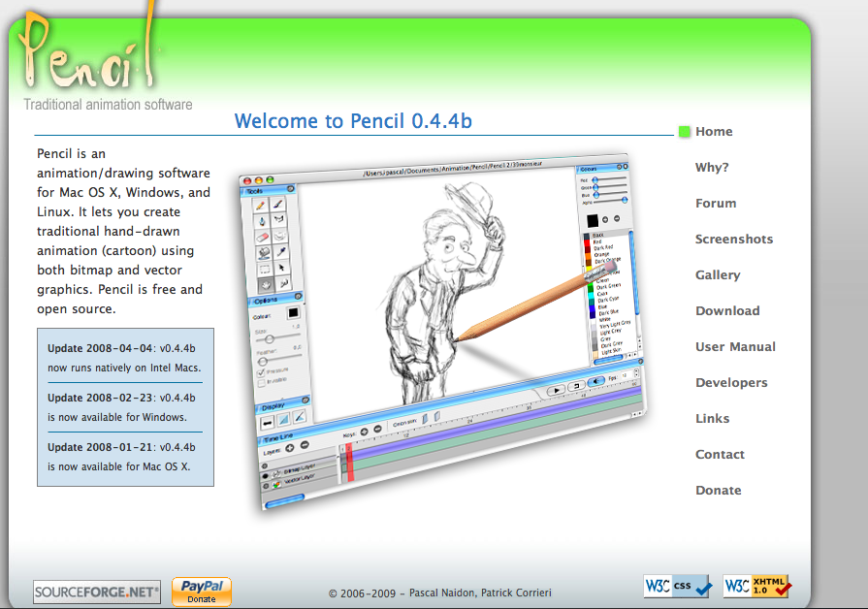868x609 pixels.
Task: Select the Eraser tool icon
Action: point(263,238)
